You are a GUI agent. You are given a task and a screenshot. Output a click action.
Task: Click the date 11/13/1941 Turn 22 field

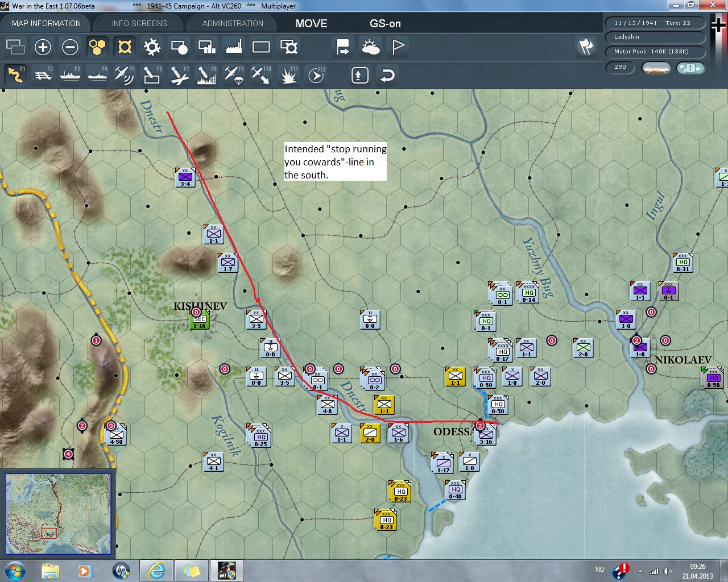[655, 23]
